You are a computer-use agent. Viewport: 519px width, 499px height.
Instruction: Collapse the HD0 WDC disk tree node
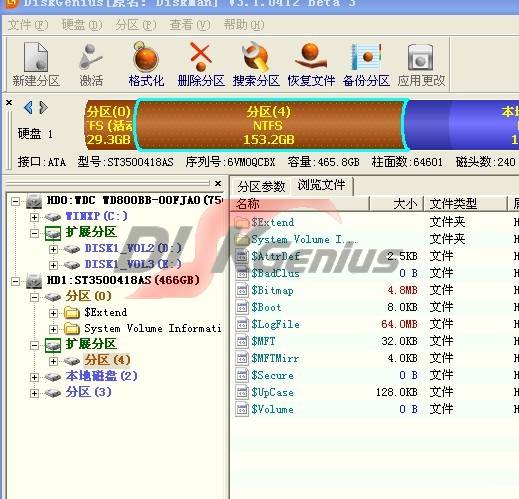point(15,201)
